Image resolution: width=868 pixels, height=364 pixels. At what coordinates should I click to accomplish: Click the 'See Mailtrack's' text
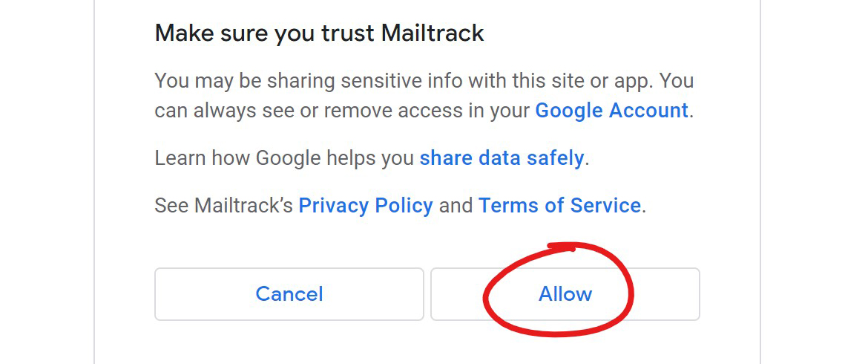tap(223, 205)
